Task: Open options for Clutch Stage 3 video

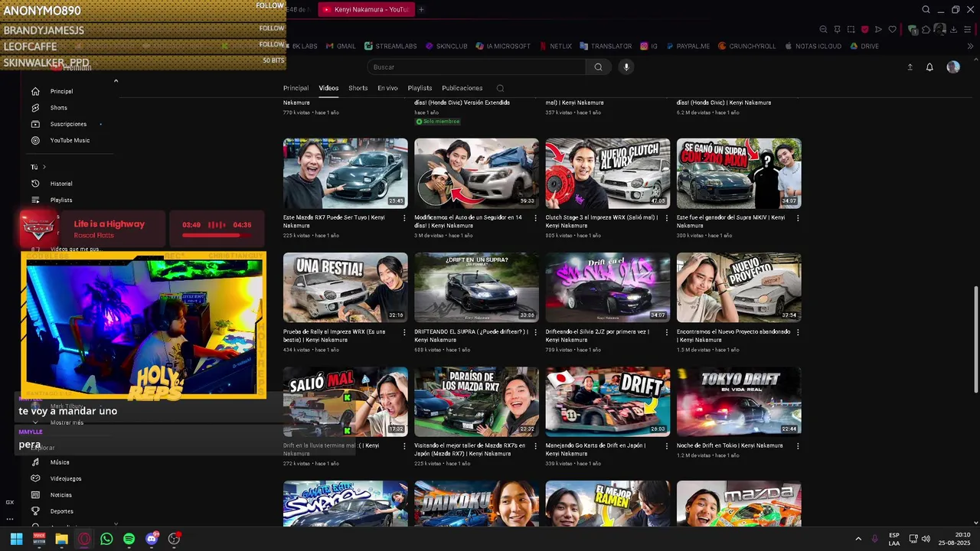Action: tap(667, 218)
